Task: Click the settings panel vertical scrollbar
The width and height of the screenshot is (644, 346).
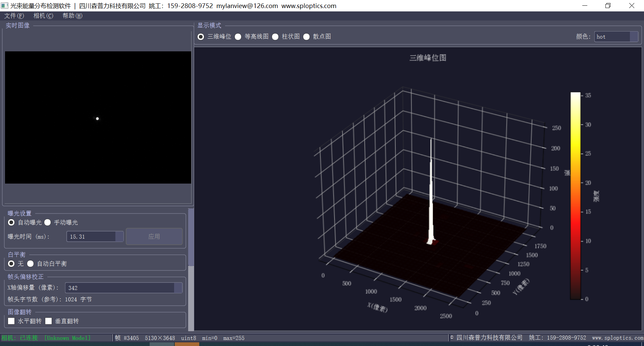Action: coord(191,237)
